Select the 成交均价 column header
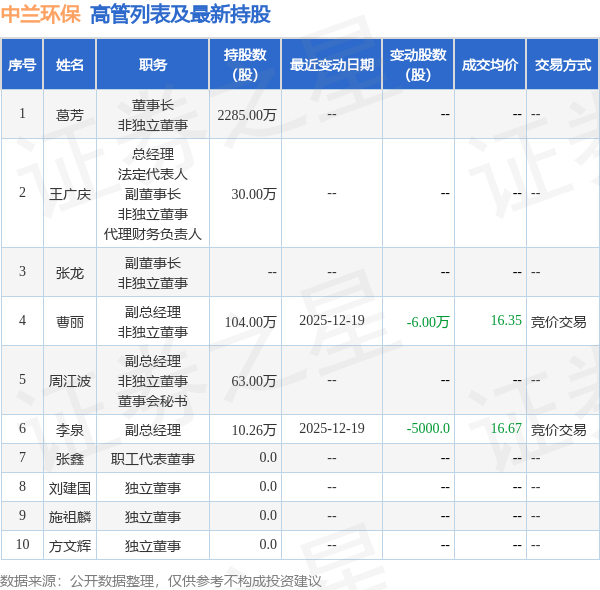600x590 pixels. click(x=490, y=65)
